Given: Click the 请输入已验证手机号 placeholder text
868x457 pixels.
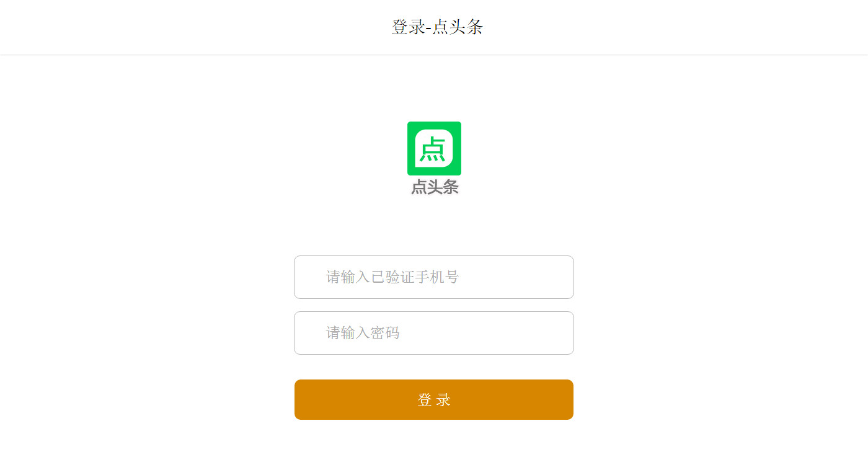Looking at the screenshot, I should click(392, 277).
